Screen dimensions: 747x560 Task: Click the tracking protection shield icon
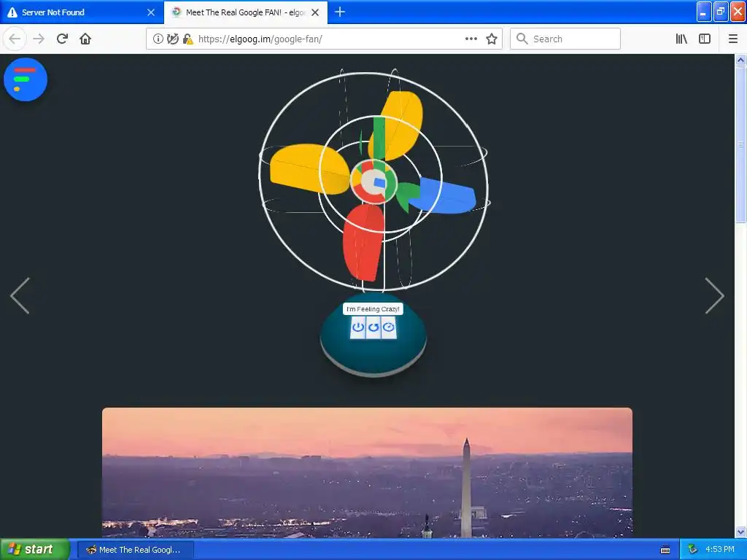tap(173, 39)
